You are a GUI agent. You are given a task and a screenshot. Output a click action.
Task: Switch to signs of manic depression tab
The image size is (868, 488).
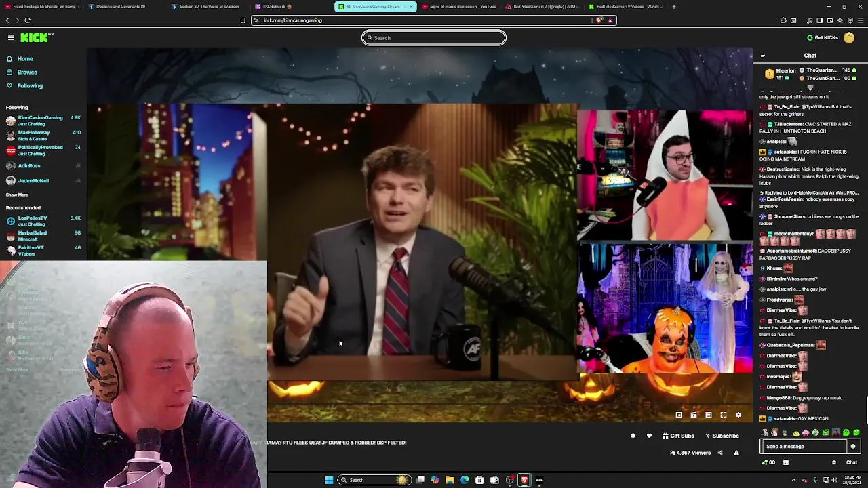[x=458, y=7]
